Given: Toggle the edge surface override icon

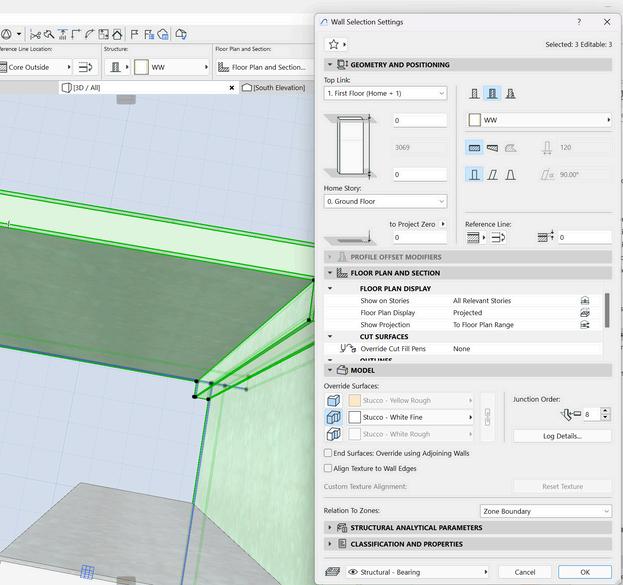Looking at the screenshot, I should 333,417.
